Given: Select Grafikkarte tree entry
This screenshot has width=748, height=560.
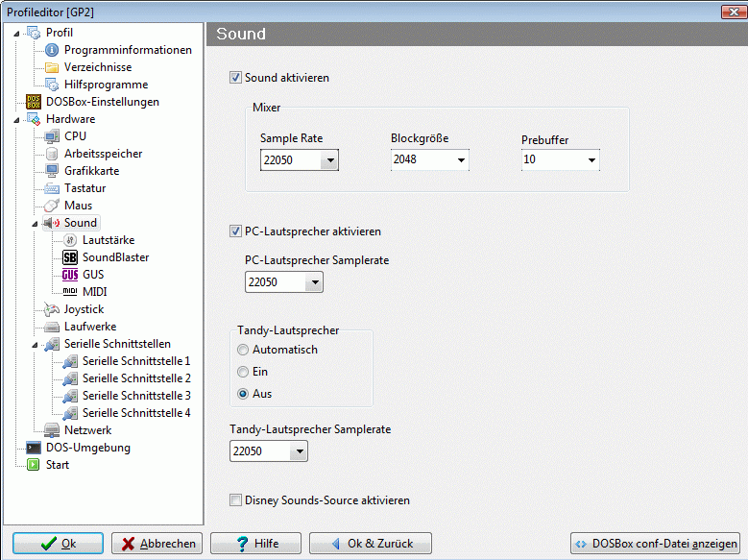Looking at the screenshot, I should pos(91,171).
